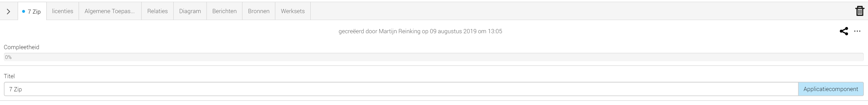Expand the side panel with the chevron arrow

point(8,11)
